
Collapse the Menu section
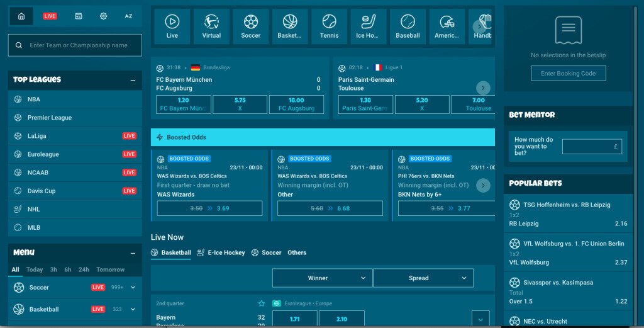point(132,253)
